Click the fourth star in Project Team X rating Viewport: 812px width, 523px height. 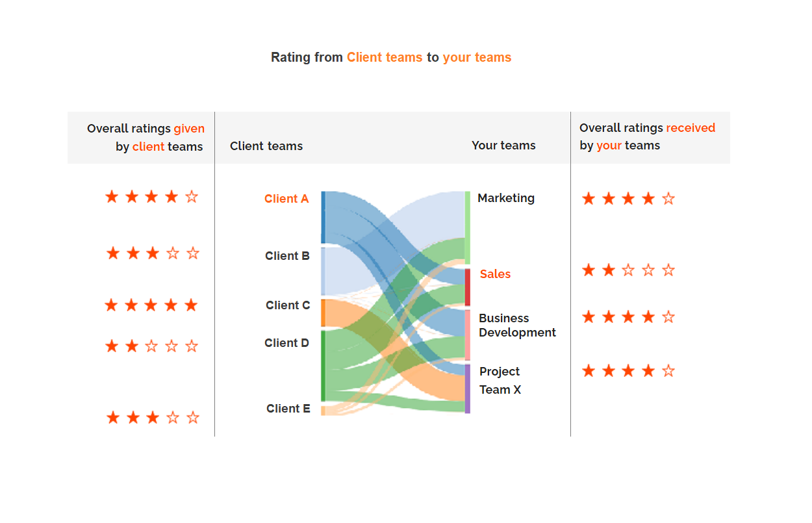point(648,371)
